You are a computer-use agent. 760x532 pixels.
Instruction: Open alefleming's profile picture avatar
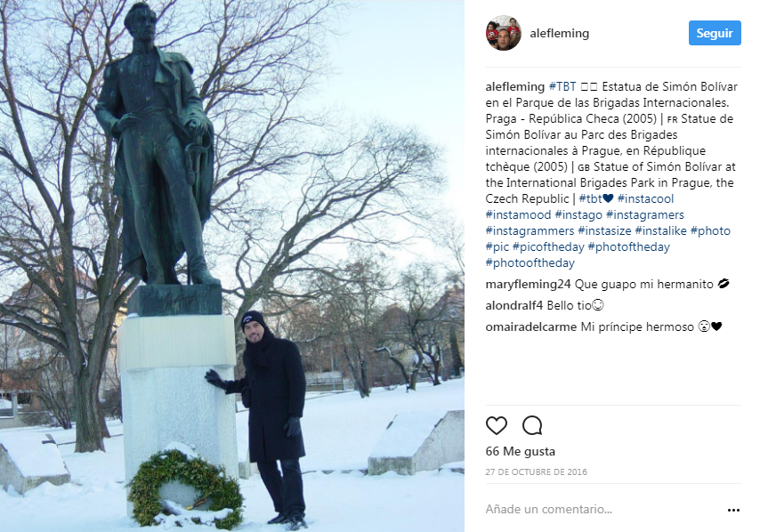504,33
